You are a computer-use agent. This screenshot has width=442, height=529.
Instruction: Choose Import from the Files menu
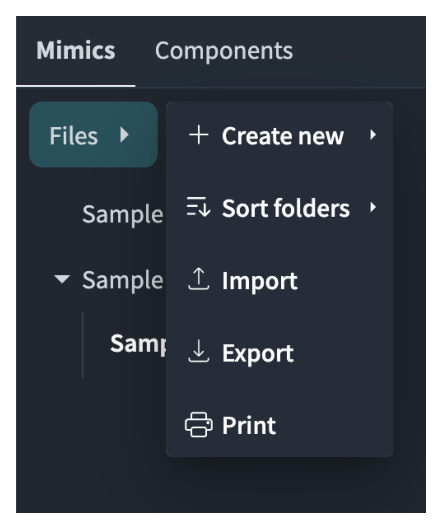click(x=279, y=280)
